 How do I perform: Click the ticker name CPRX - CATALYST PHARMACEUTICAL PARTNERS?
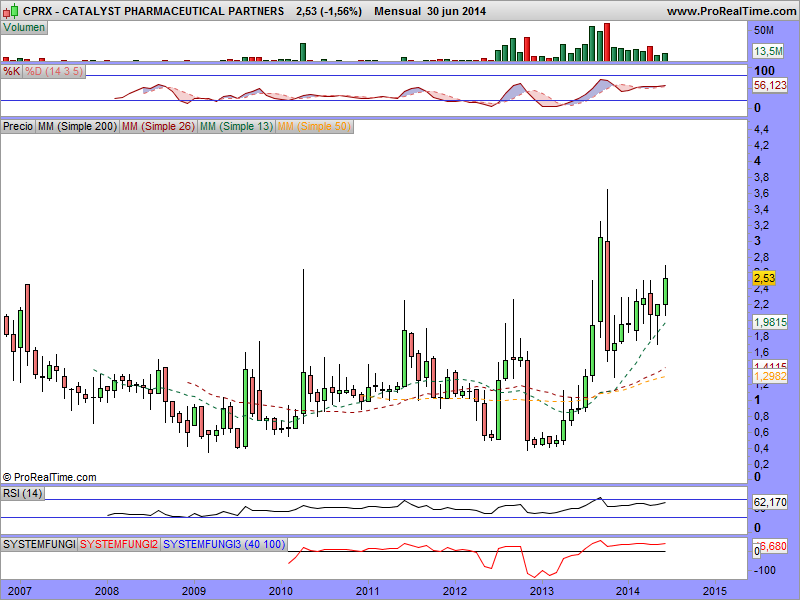click(154, 11)
